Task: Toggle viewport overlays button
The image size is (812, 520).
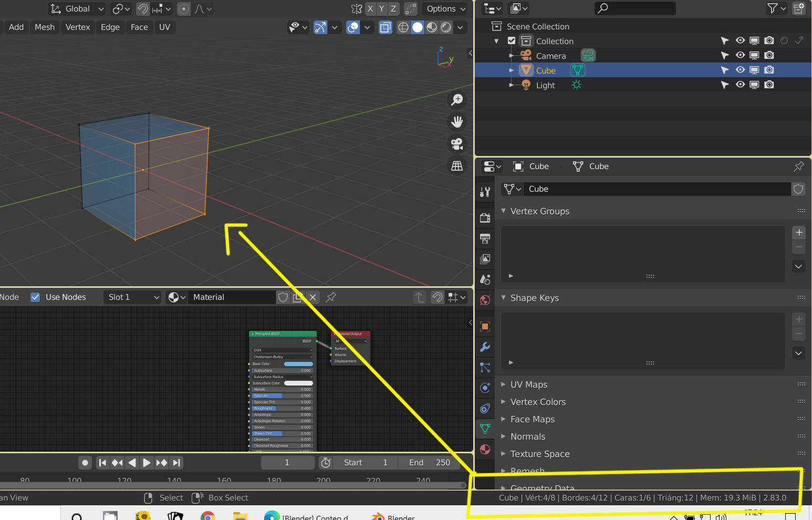Action: click(x=353, y=27)
